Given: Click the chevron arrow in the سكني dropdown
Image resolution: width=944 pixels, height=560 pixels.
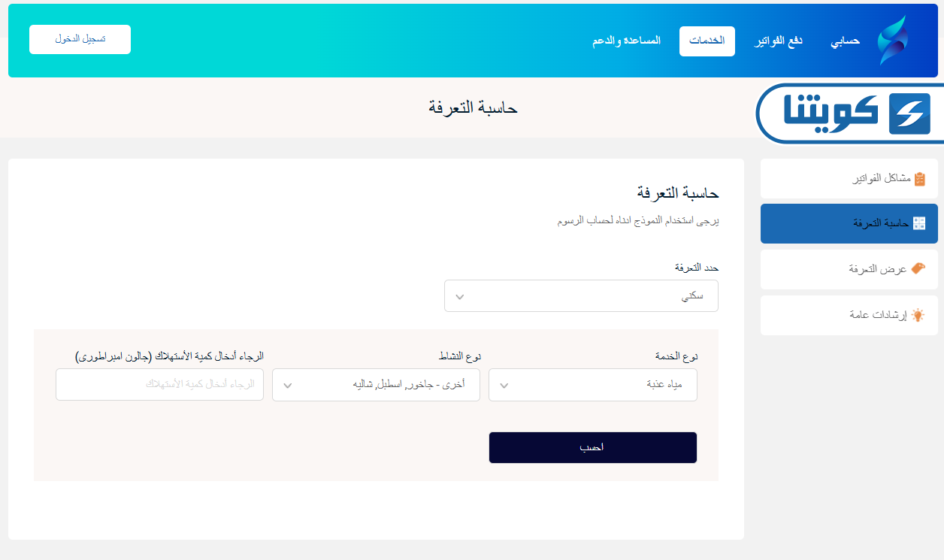Looking at the screenshot, I should (460, 297).
